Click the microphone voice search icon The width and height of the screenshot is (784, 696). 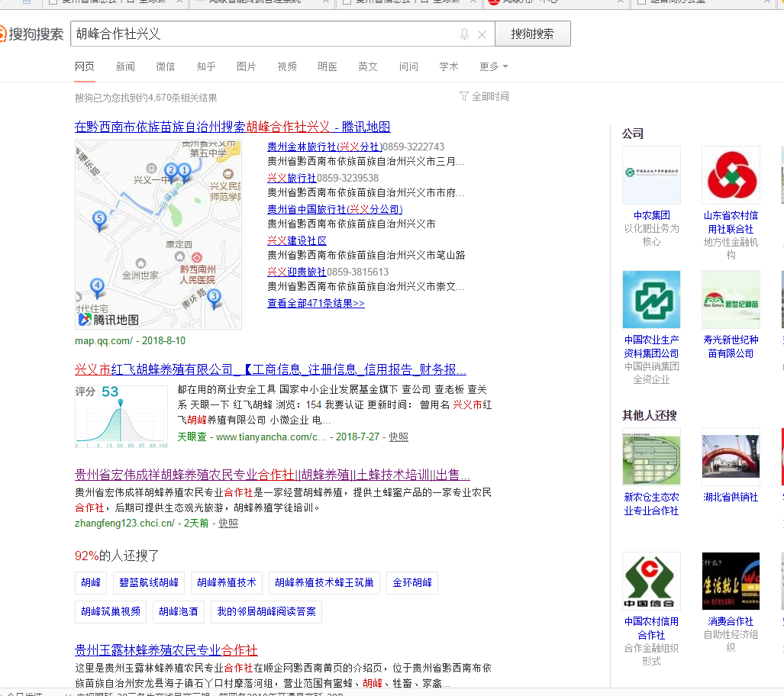[464, 34]
